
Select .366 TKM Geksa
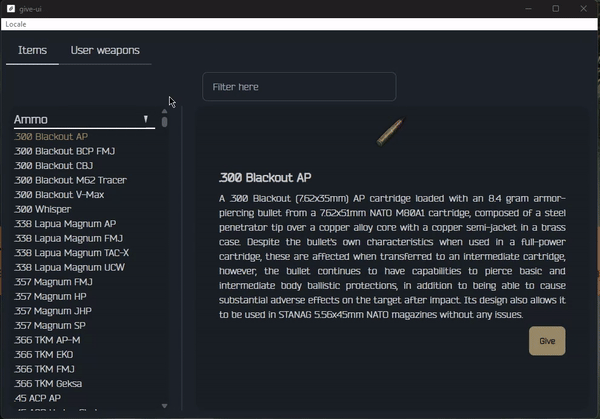click(48, 384)
